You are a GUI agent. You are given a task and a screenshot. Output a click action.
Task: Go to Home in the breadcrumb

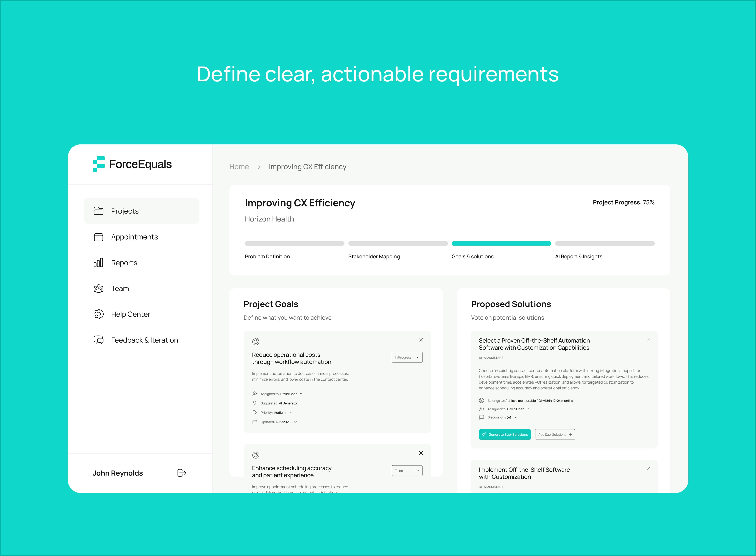coord(239,167)
